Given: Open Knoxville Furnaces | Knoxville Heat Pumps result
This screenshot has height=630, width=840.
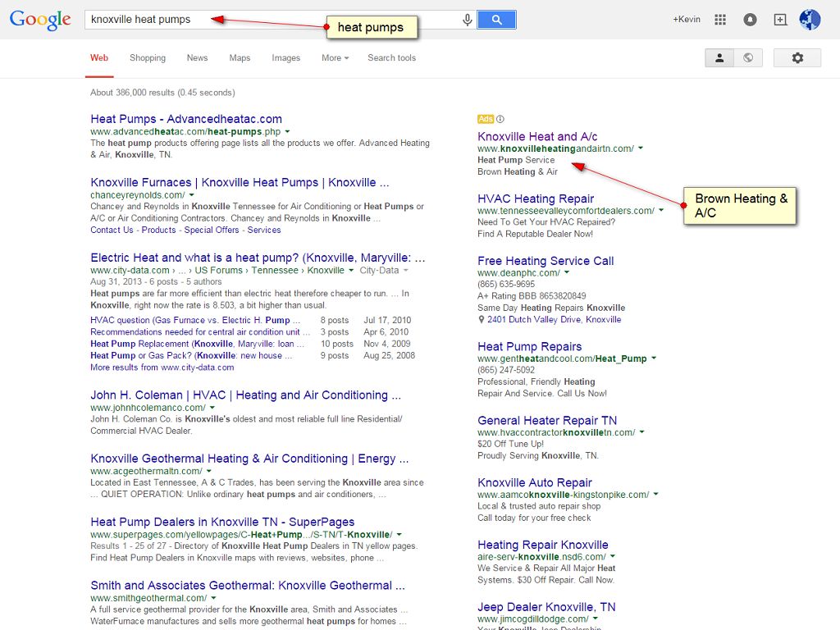Looking at the screenshot, I should (240, 183).
